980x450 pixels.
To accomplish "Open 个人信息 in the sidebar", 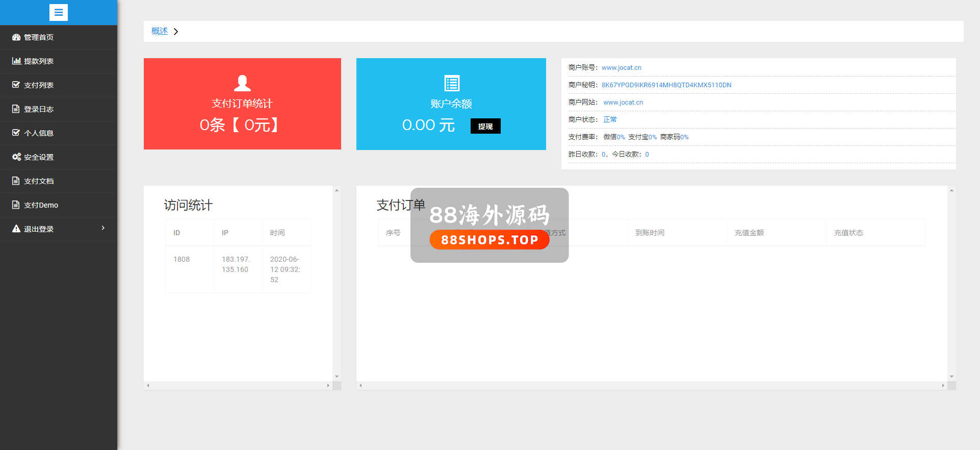I will pyautogui.click(x=39, y=133).
